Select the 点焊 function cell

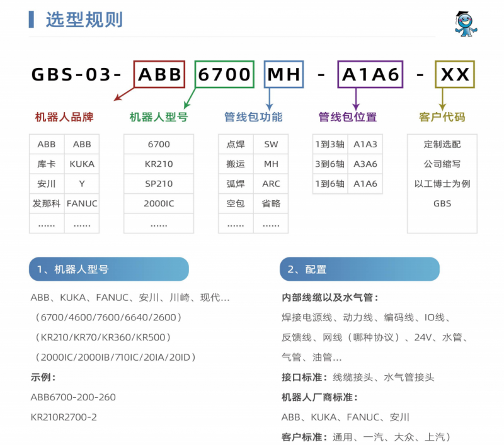tap(236, 144)
